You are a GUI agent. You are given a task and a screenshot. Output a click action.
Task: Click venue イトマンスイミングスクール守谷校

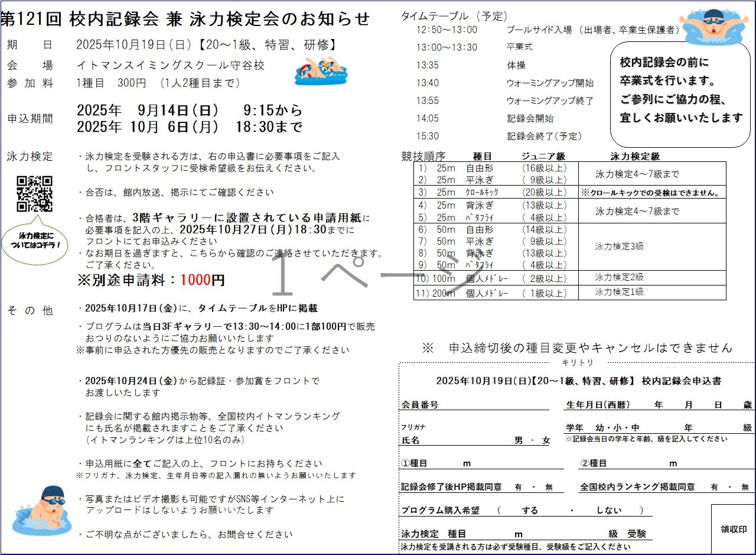coord(171,65)
